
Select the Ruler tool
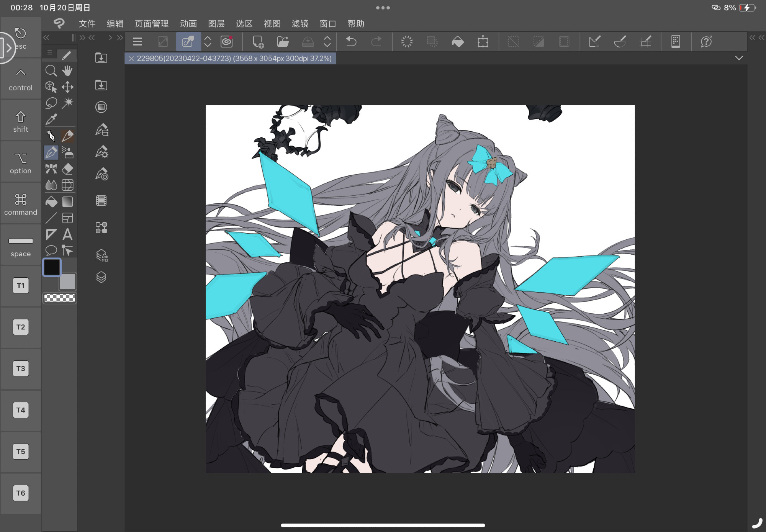[x=51, y=234]
